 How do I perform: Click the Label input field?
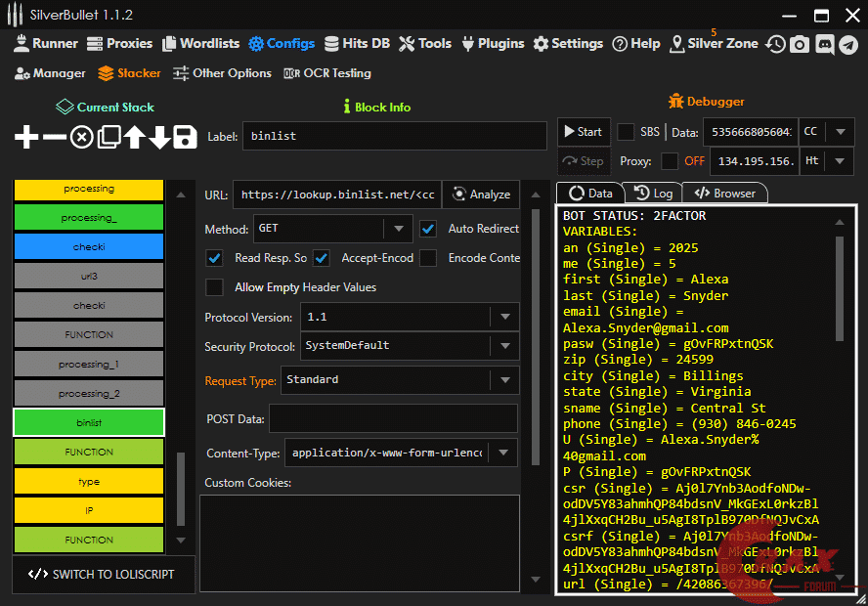tap(393, 137)
